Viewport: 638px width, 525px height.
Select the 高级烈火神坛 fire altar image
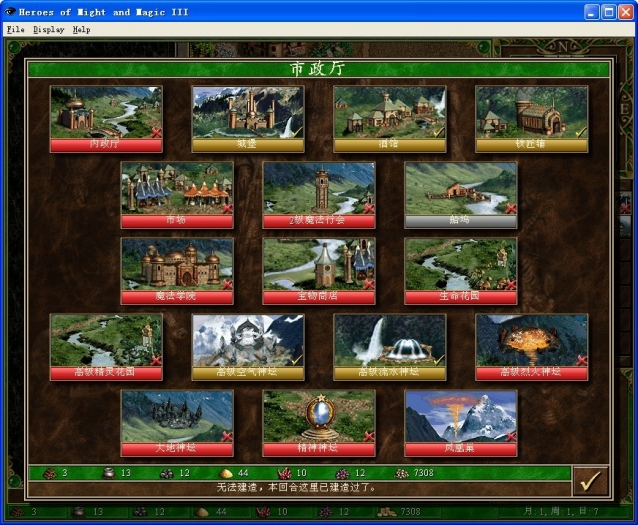point(531,341)
